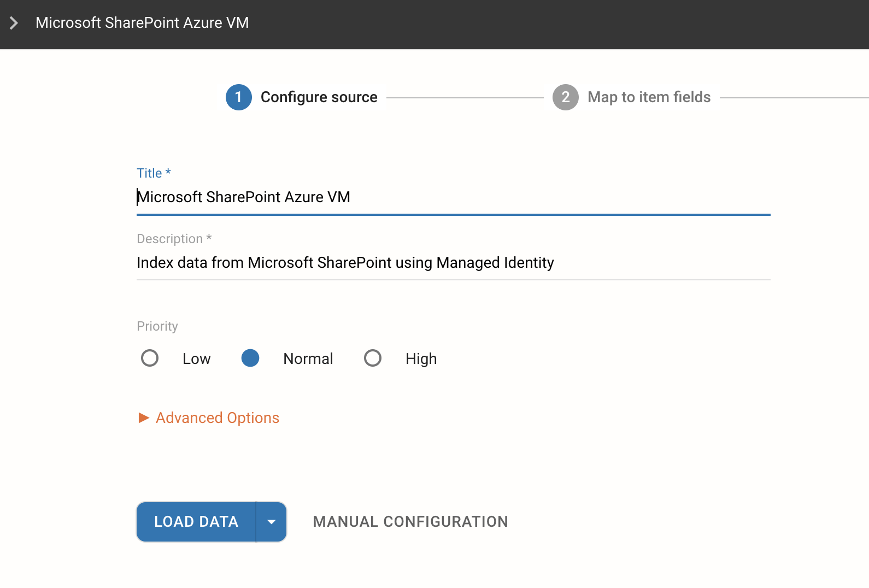Click the Normal priority label

pyautogui.click(x=308, y=359)
